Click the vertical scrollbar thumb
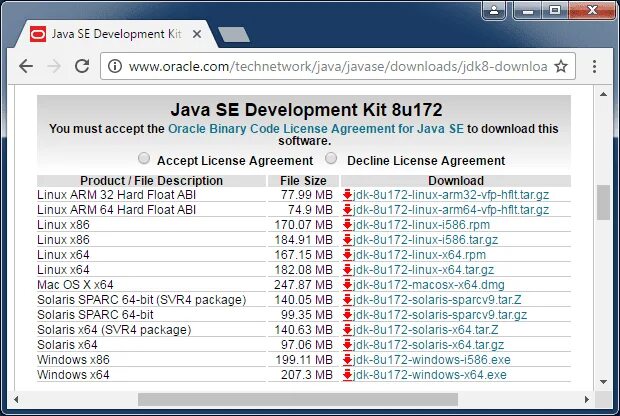The width and height of the screenshot is (620, 416). (603, 202)
